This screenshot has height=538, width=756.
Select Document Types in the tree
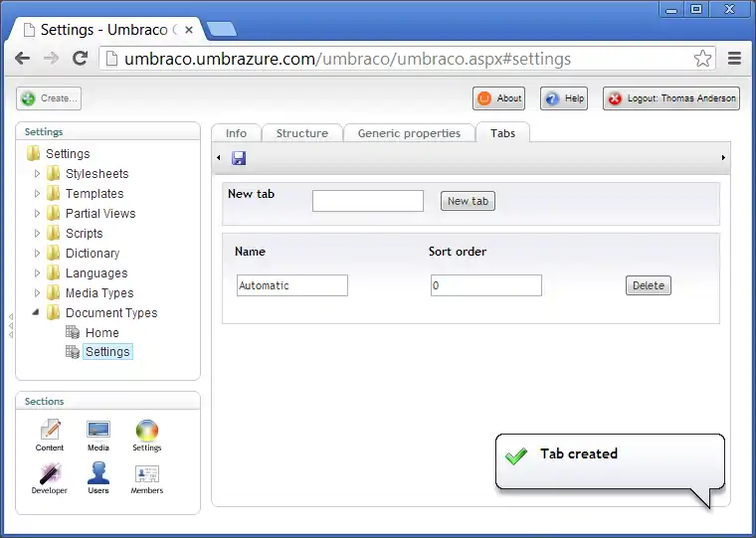(111, 313)
